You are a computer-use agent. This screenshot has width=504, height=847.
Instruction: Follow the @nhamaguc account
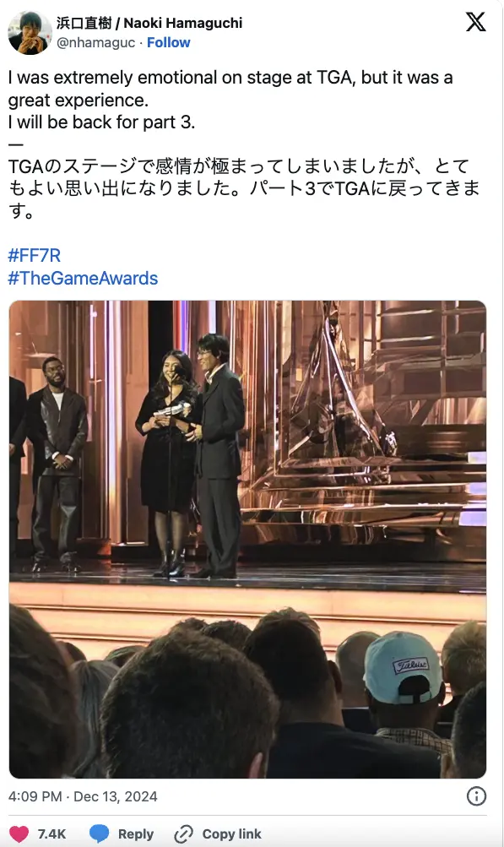(x=169, y=43)
